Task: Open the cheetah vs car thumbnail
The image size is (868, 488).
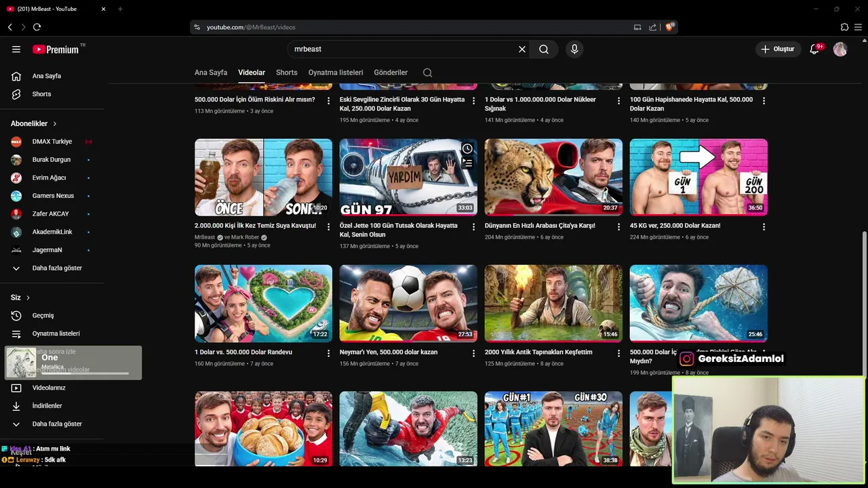Action: click(x=553, y=178)
